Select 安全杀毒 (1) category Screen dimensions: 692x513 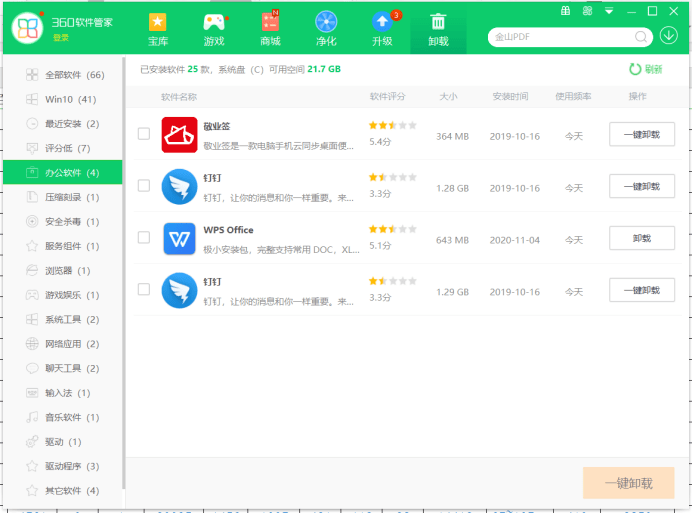point(63,222)
